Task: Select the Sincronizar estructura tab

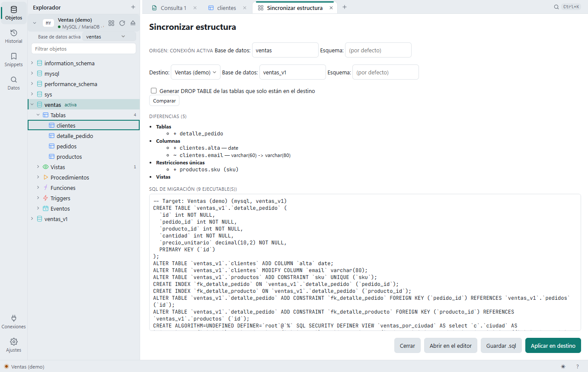Action: (294, 8)
